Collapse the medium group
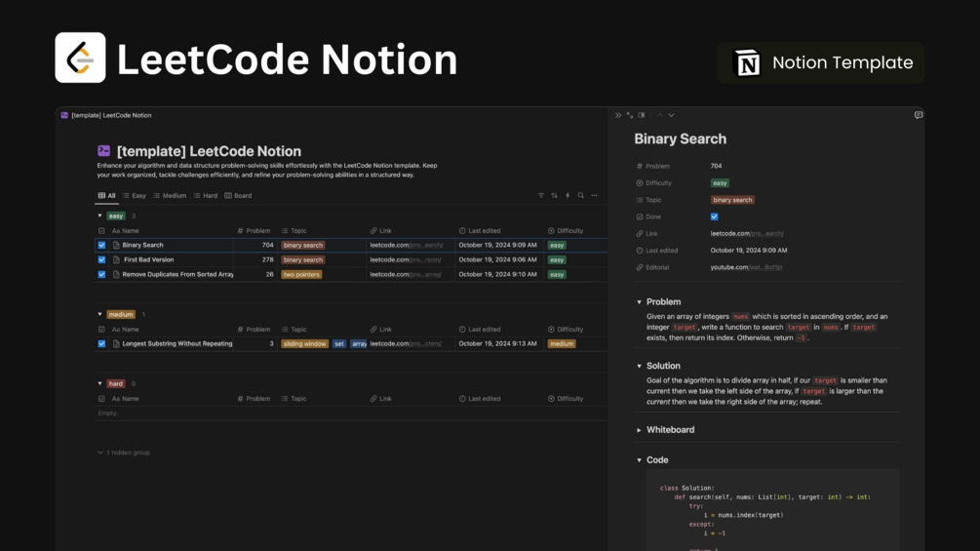The width and height of the screenshot is (980, 551). click(100, 314)
